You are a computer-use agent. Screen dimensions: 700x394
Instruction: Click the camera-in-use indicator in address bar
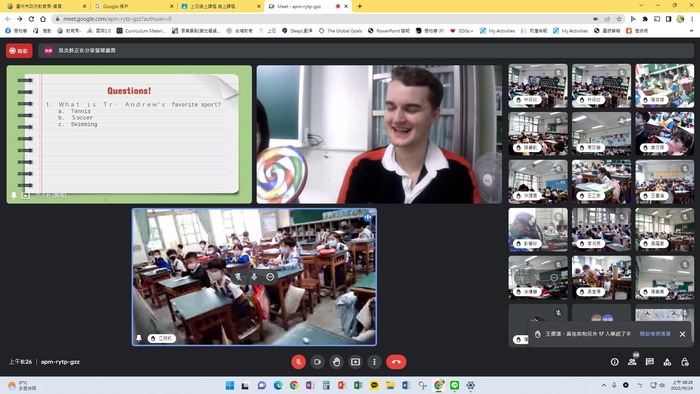point(596,19)
